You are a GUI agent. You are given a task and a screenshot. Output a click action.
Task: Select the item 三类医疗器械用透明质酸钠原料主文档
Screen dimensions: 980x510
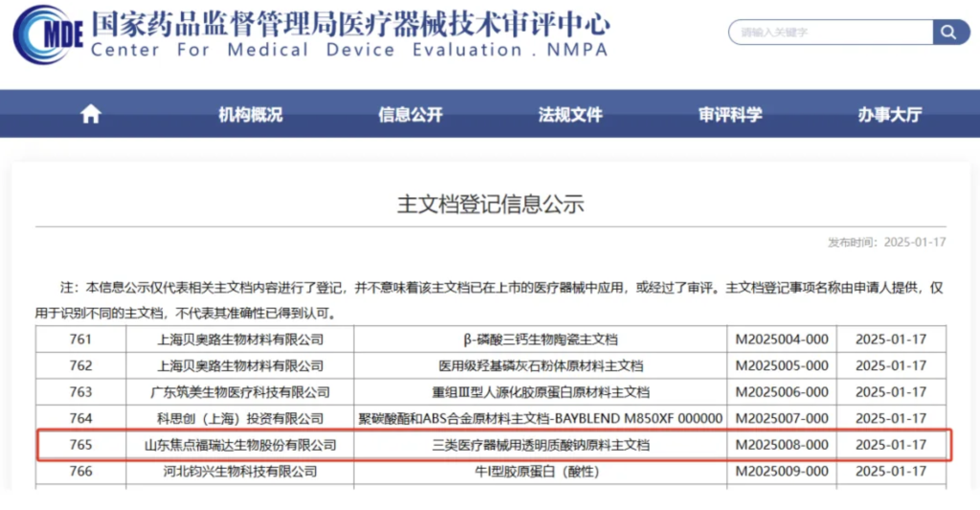pos(540,445)
